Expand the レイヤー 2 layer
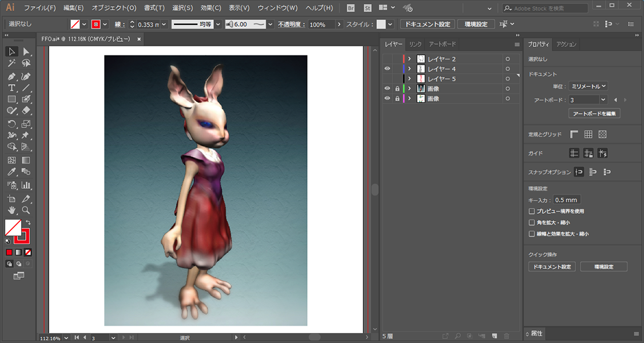Viewport: 644px width, 343px height. (x=410, y=59)
